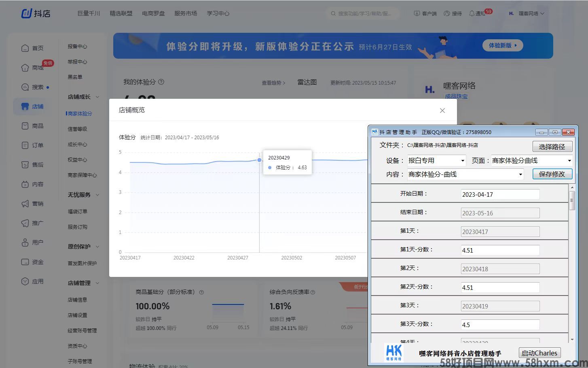Click the 第3天-分数 input field
The image size is (588, 368).
pyautogui.click(x=500, y=325)
